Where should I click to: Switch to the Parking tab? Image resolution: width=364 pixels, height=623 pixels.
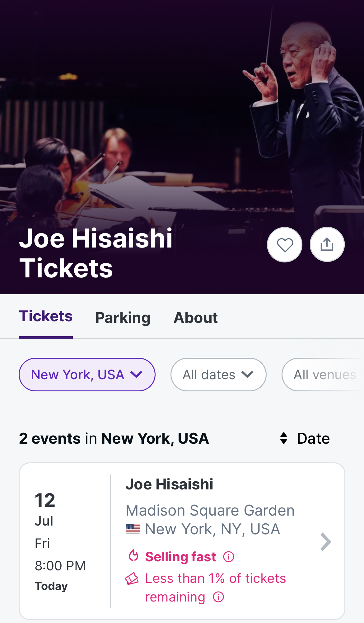(x=123, y=318)
